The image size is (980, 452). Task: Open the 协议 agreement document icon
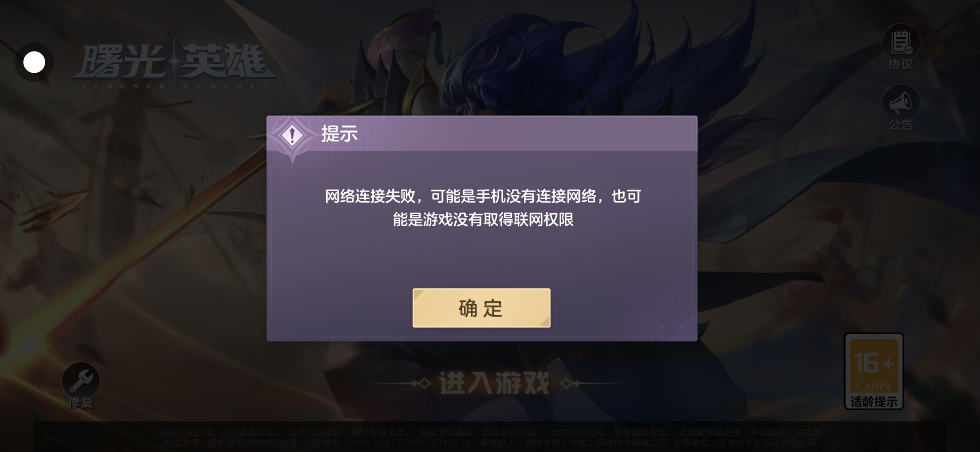901,43
